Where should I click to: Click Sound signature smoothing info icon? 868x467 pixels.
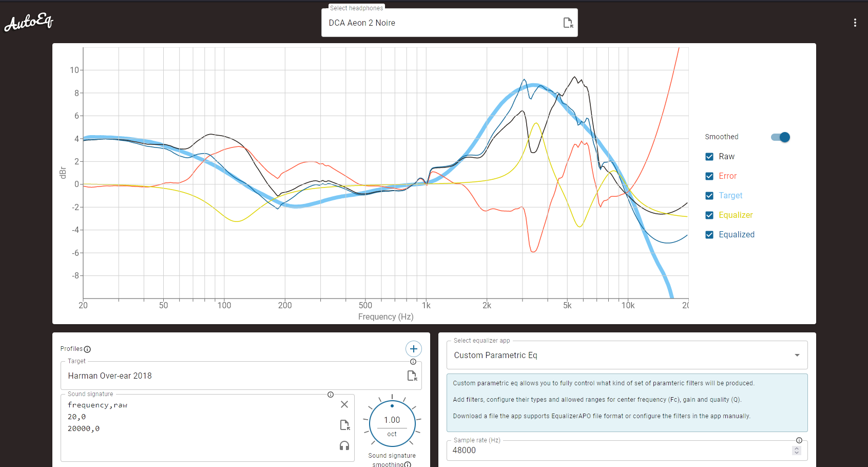click(x=408, y=464)
